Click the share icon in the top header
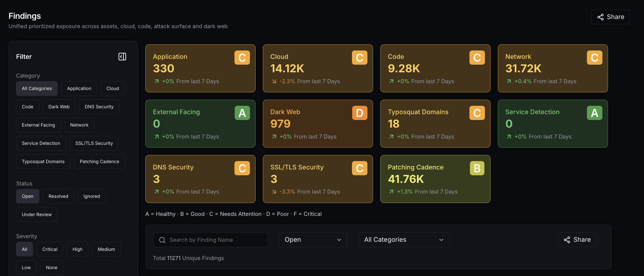Screen dimensions: 644x276 [600, 17]
